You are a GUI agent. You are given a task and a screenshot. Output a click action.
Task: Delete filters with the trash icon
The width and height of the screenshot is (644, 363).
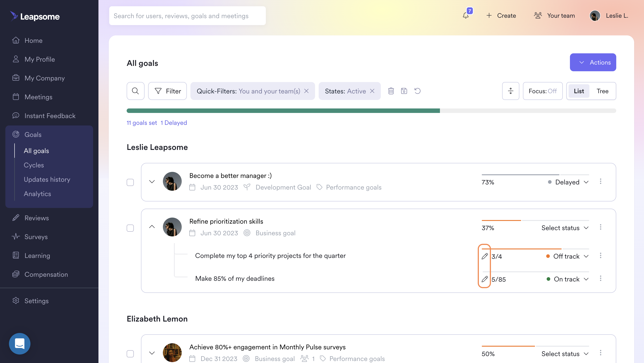tap(391, 91)
